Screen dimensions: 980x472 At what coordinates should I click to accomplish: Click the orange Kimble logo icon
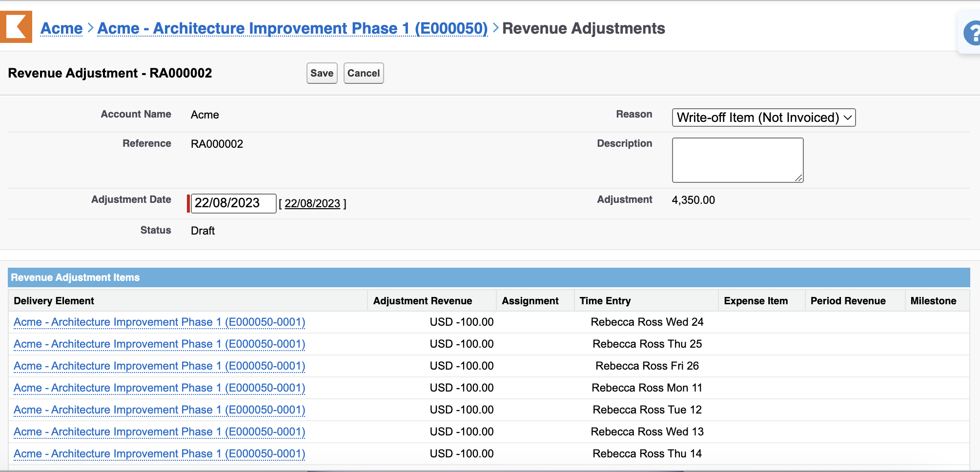(x=16, y=27)
